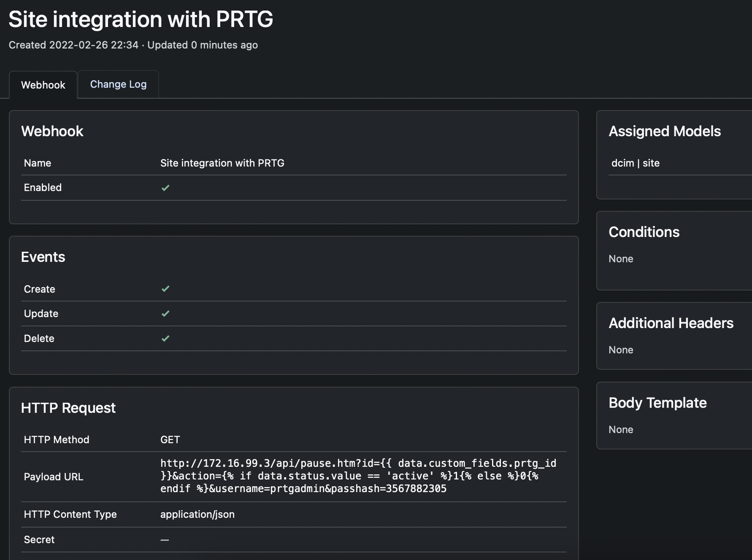Click the Secret field label
This screenshot has width=752, height=560.
pyautogui.click(x=39, y=540)
